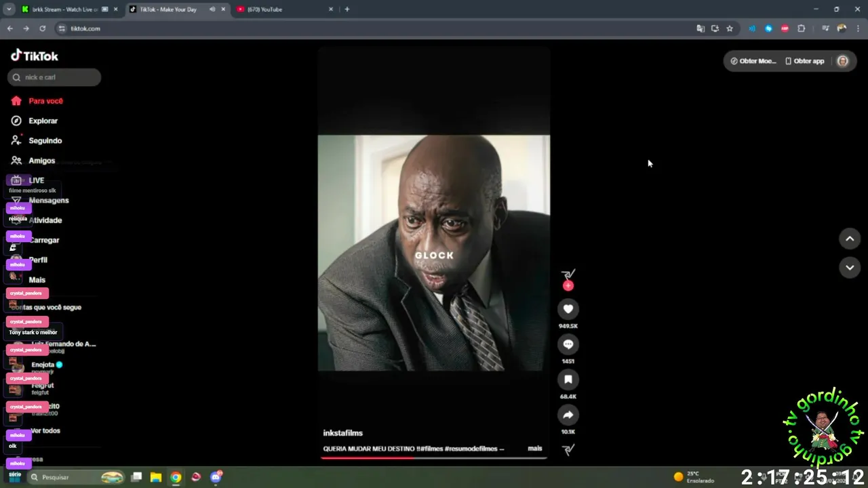This screenshot has height=488, width=868.
Task: Click the install app icon in address bar
Action: tap(715, 28)
